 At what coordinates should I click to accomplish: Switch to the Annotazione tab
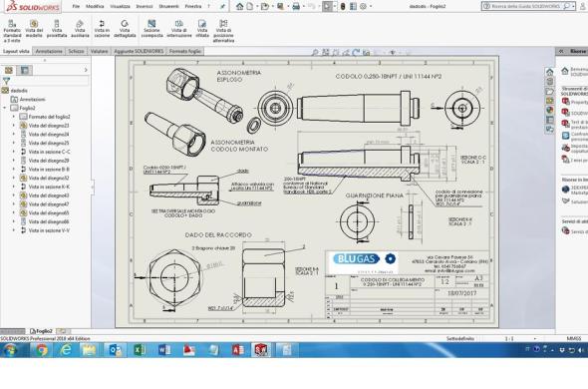[x=49, y=51]
